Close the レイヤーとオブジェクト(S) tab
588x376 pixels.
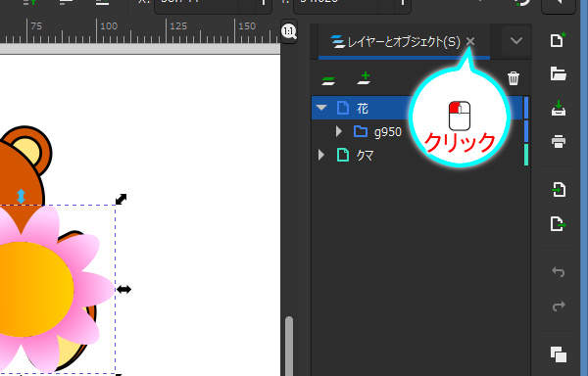pyautogui.click(x=470, y=41)
